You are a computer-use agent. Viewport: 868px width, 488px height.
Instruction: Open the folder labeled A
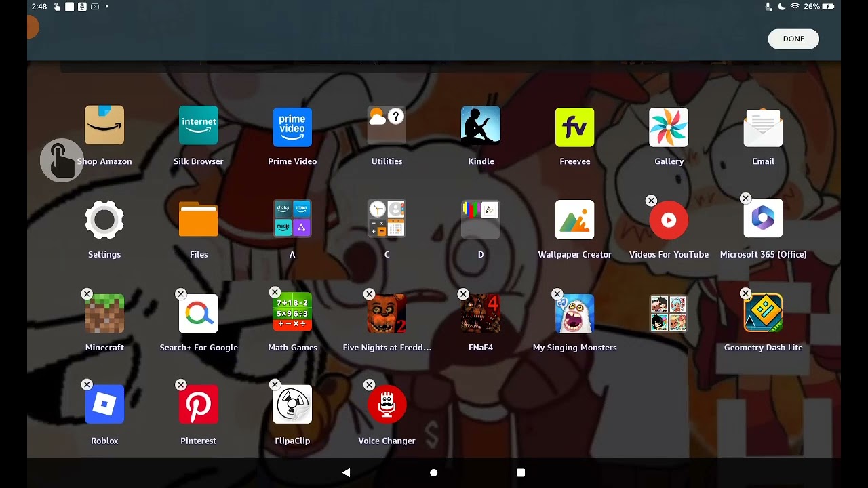pos(292,219)
